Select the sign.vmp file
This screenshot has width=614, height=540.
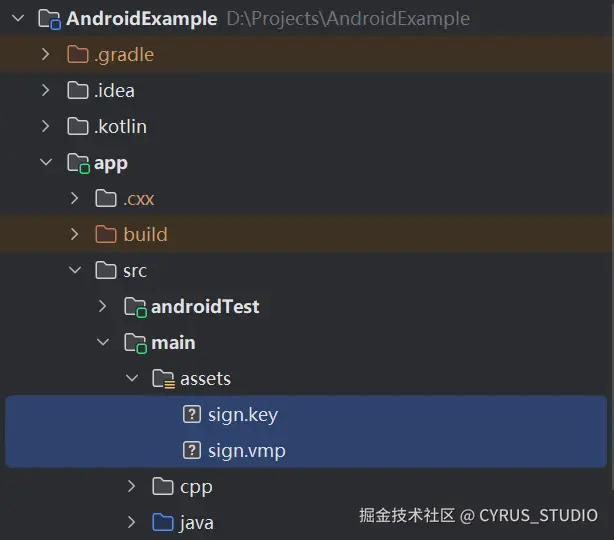coord(246,450)
